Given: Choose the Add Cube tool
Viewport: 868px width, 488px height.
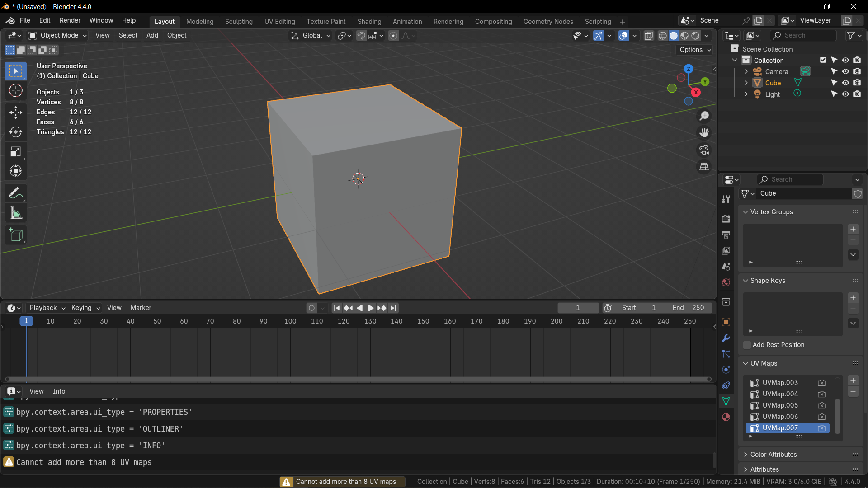Looking at the screenshot, I should click(x=16, y=235).
